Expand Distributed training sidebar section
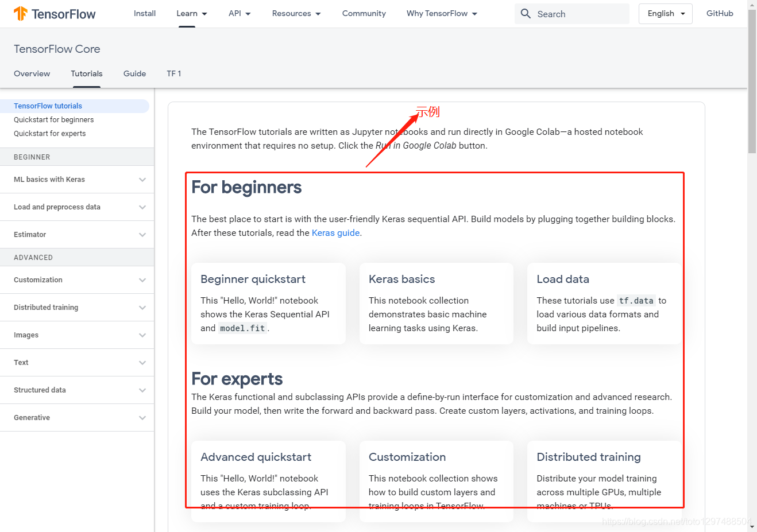 click(77, 308)
